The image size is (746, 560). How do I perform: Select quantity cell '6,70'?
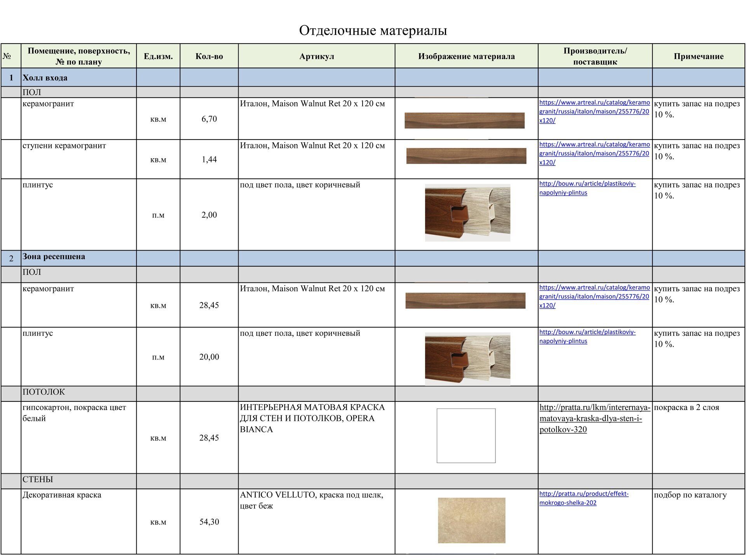[209, 119]
